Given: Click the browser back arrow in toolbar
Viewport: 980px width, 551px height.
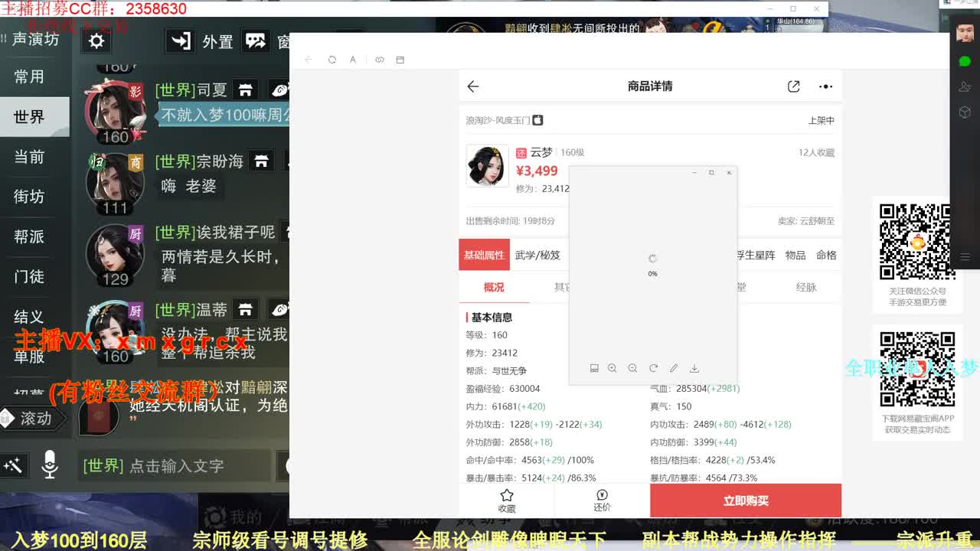Looking at the screenshot, I should click(309, 60).
